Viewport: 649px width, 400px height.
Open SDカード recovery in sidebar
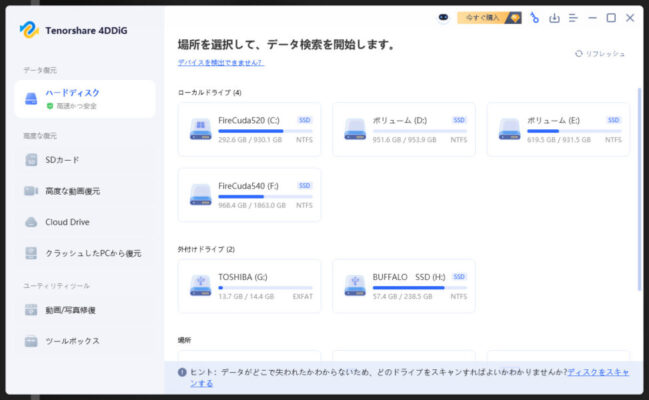coord(62,160)
